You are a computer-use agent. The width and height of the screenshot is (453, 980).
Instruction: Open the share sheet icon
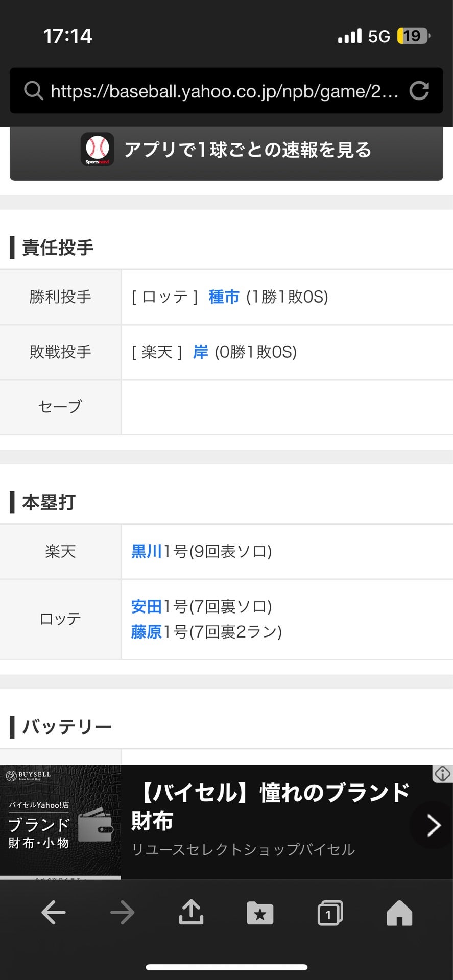(x=191, y=912)
